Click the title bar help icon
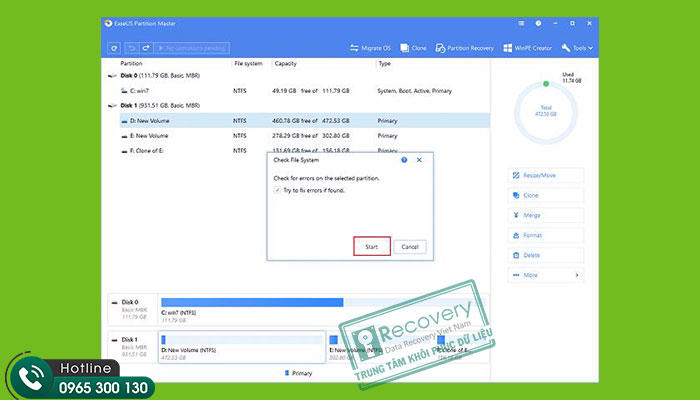 pos(538,23)
